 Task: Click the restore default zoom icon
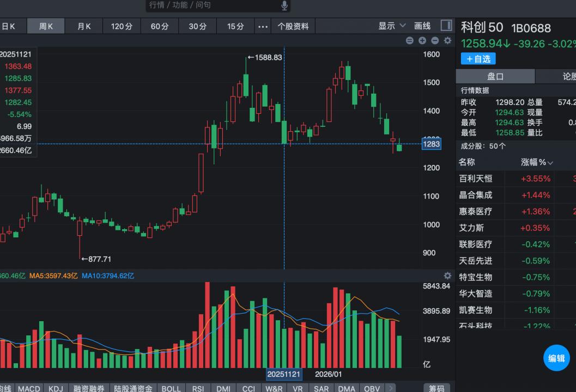(409, 40)
